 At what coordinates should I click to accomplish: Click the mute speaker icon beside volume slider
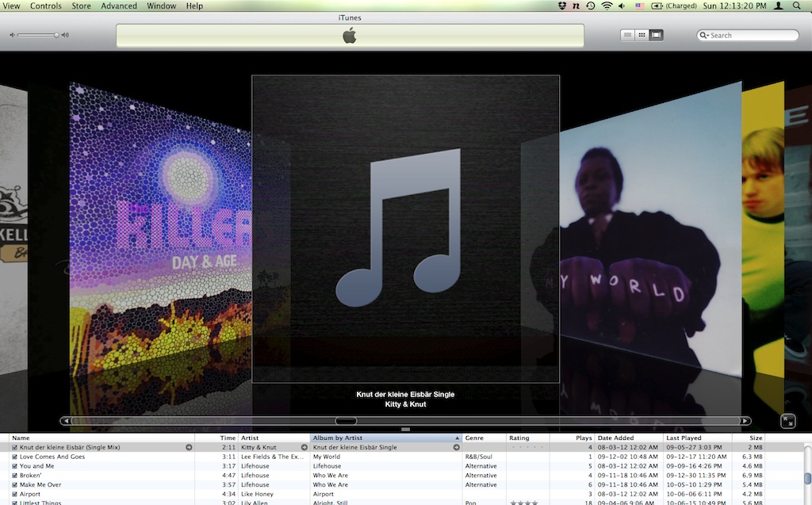click(12, 35)
